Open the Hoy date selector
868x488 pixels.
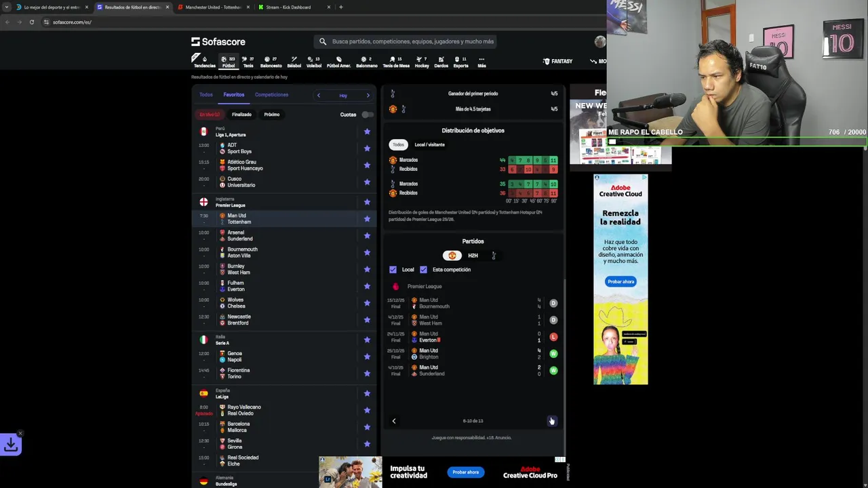coord(343,96)
